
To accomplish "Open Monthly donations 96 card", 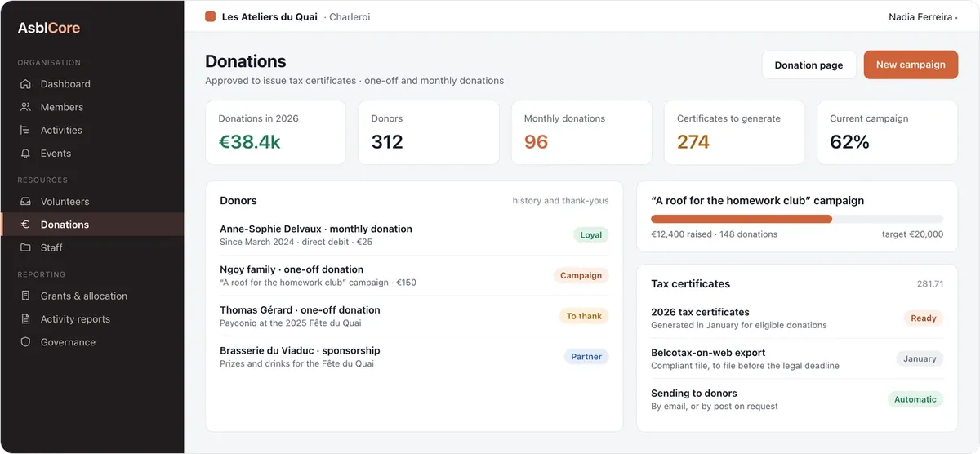I will pyautogui.click(x=581, y=133).
